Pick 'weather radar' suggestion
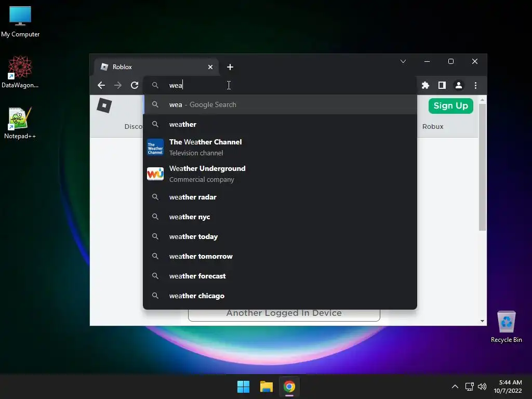The width and height of the screenshot is (532, 399). click(280, 197)
